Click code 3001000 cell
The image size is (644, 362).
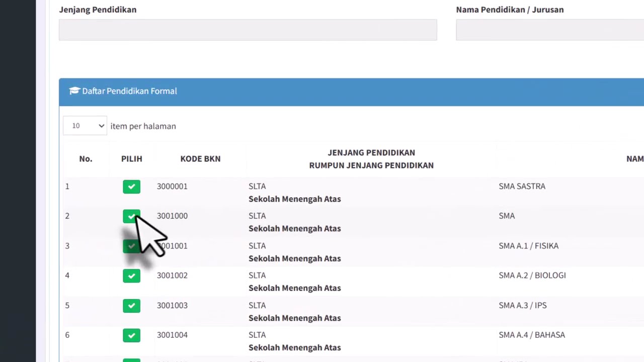[x=172, y=216]
